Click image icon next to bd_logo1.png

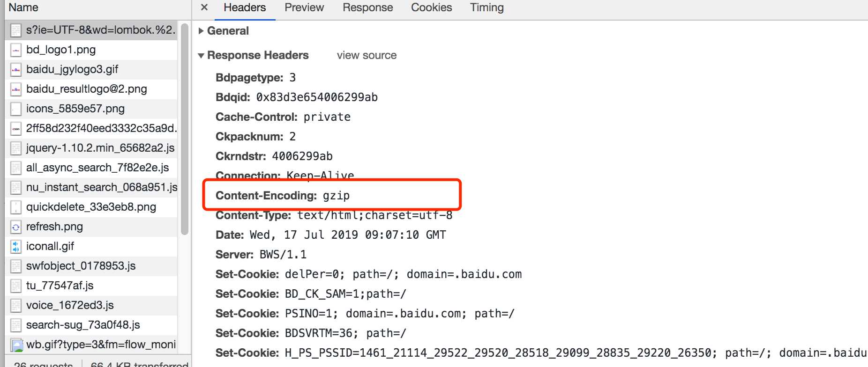click(x=16, y=50)
